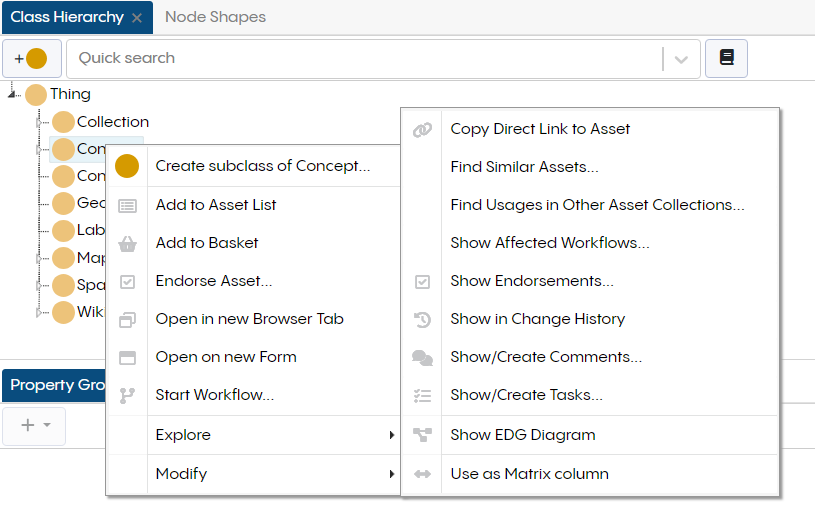The image size is (815, 513).
Task: Click the history clock icon for Change History
Action: click(x=422, y=320)
